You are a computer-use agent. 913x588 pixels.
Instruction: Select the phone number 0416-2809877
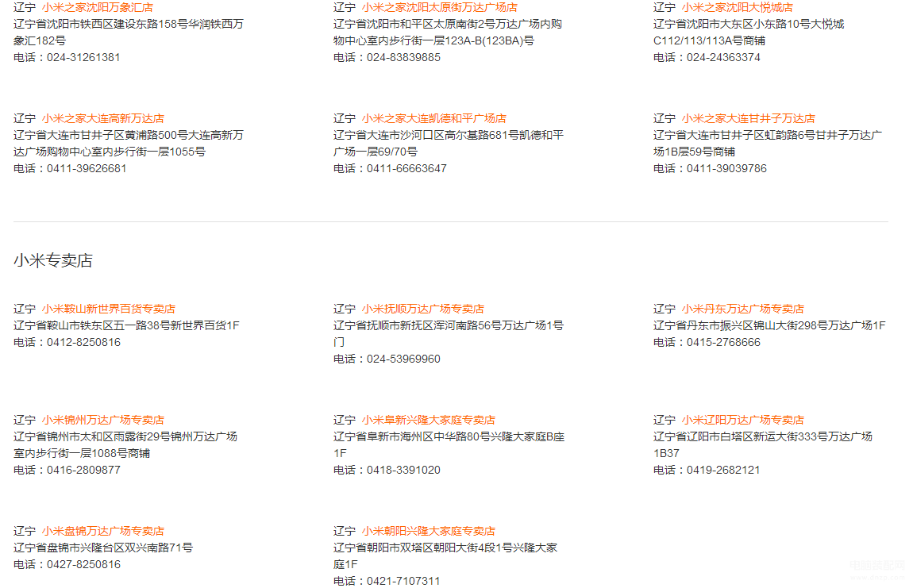84,471
